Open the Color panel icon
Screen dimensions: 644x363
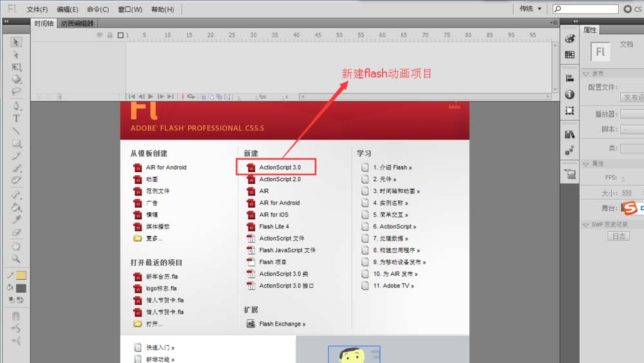click(x=570, y=39)
